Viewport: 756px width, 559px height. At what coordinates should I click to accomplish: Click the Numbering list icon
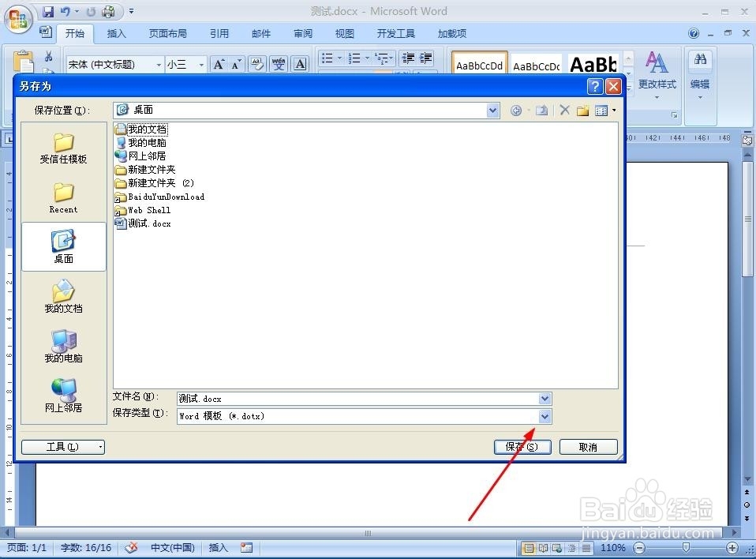(x=355, y=58)
